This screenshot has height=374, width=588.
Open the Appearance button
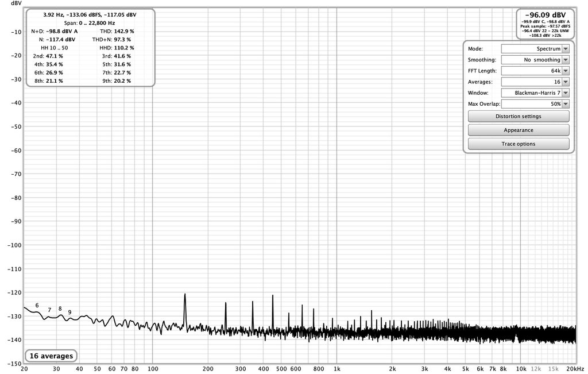(x=519, y=130)
